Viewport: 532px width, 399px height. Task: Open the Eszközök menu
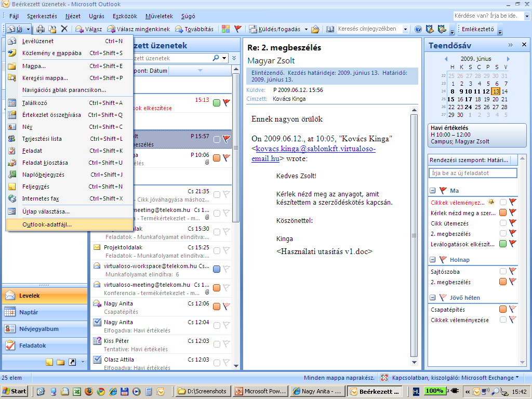(125, 16)
